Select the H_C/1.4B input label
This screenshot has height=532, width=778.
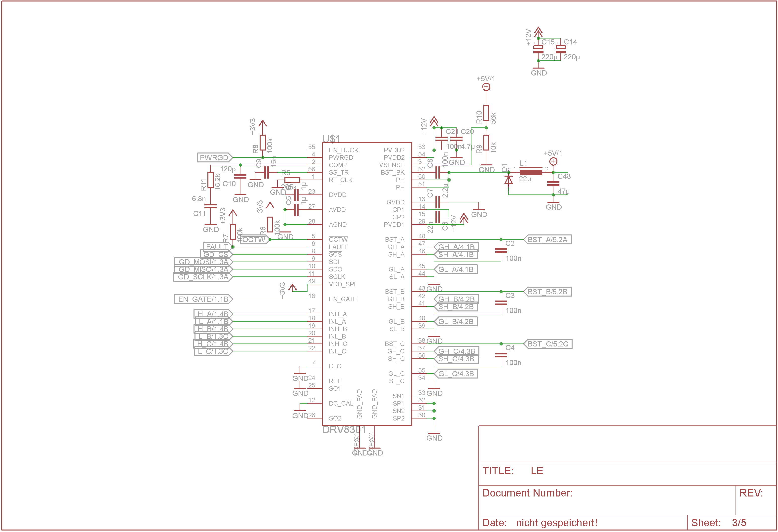click(213, 344)
